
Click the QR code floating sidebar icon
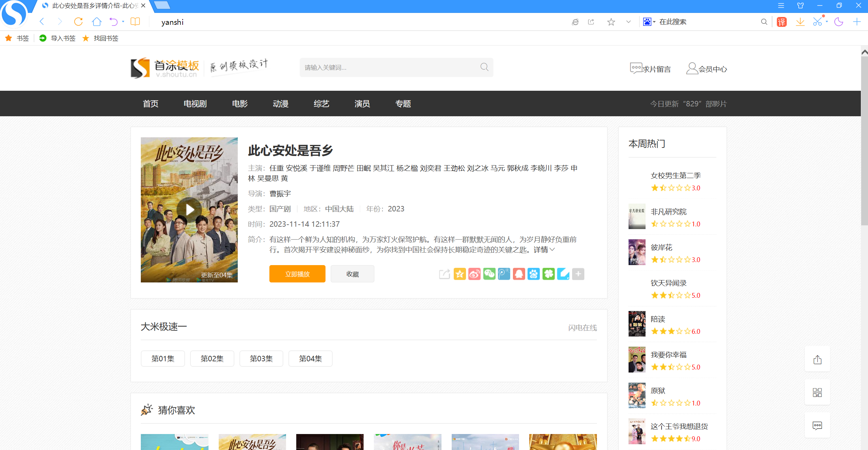click(x=817, y=393)
